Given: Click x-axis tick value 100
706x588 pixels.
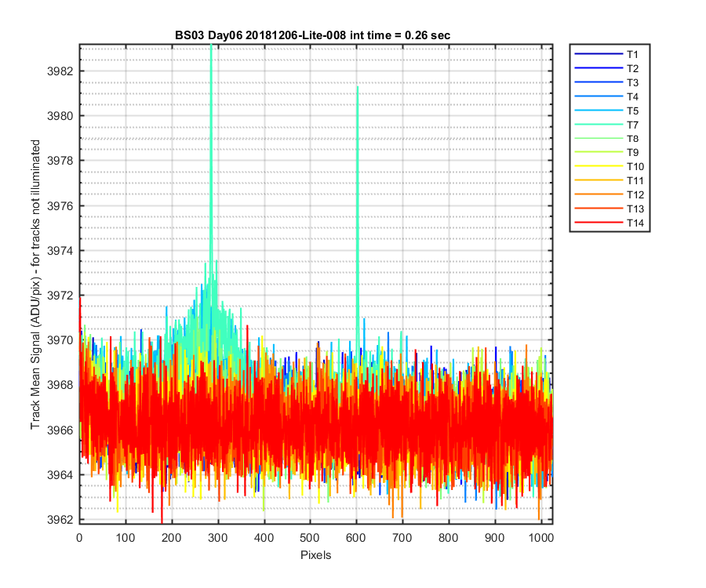Looking at the screenshot, I should (x=126, y=538).
